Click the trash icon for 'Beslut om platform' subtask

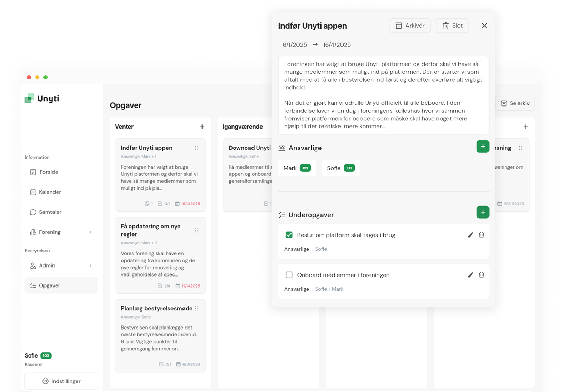481,235
